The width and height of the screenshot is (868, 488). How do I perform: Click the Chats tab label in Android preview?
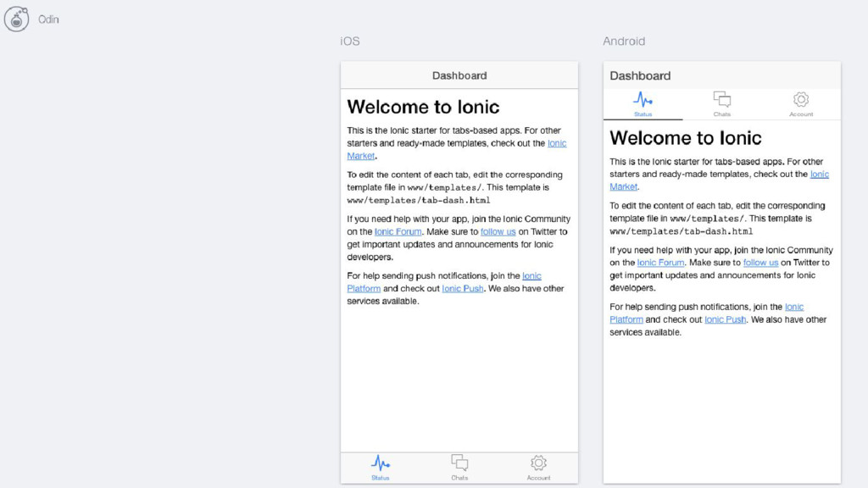tap(722, 114)
